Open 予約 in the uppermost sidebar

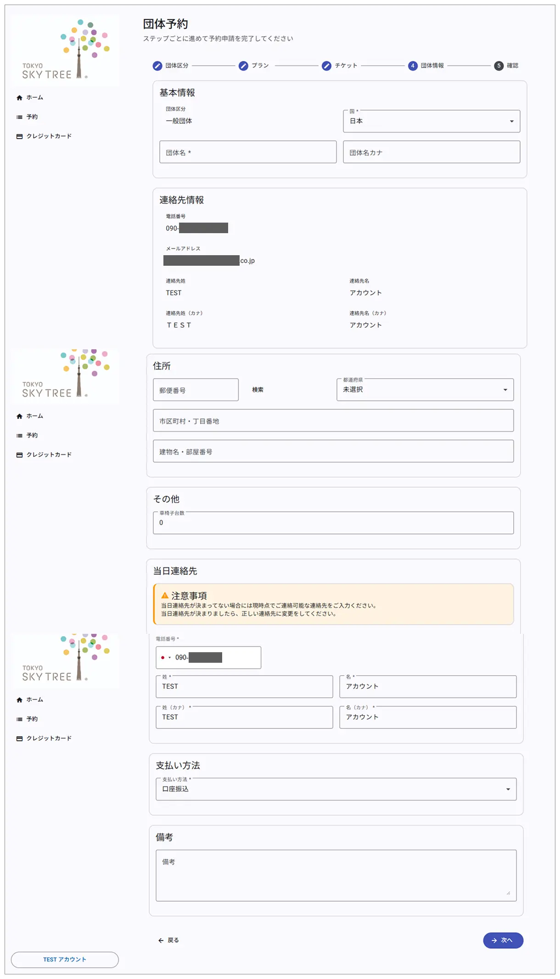pos(32,117)
